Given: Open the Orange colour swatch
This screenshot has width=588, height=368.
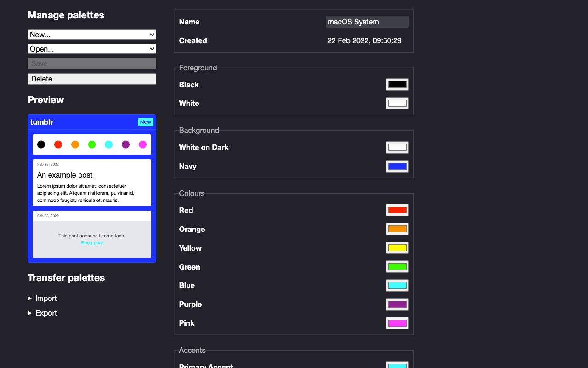Looking at the screenshot, I should point(397,229).
